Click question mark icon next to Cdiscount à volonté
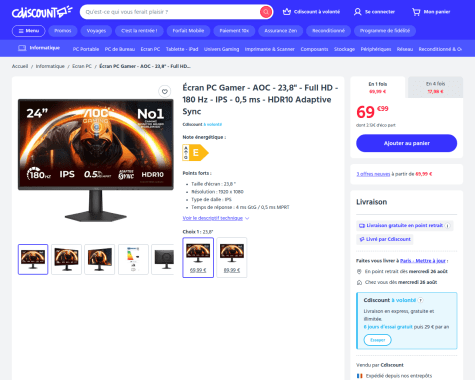The height and width of the screenshot is (380, 475). click(x=421, y=300)
